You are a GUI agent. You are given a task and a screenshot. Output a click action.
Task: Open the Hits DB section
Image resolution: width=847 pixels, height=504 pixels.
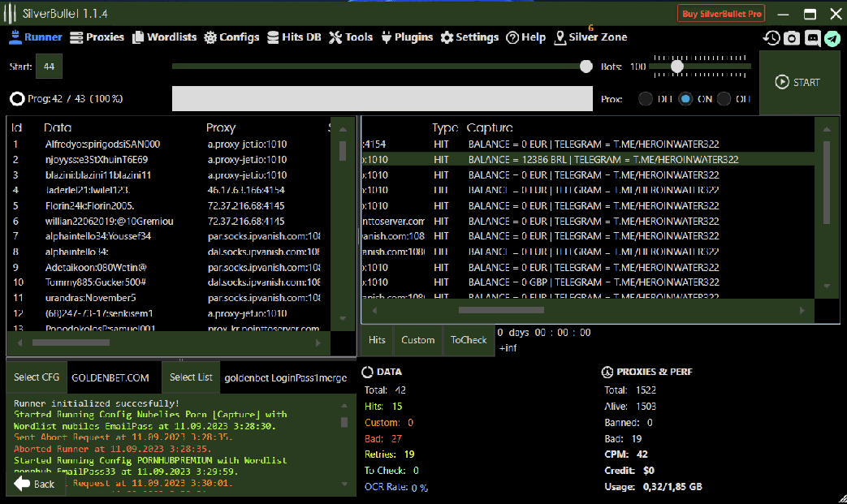[295, 37]
